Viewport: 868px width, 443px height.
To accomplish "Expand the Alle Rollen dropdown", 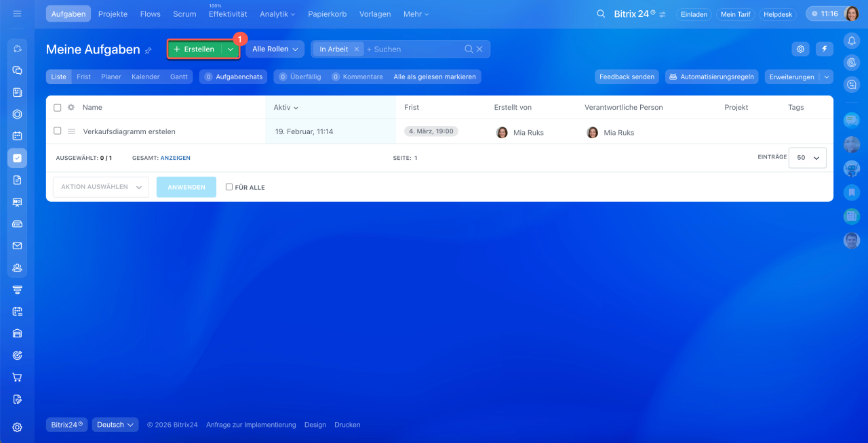I will [275, 49].
